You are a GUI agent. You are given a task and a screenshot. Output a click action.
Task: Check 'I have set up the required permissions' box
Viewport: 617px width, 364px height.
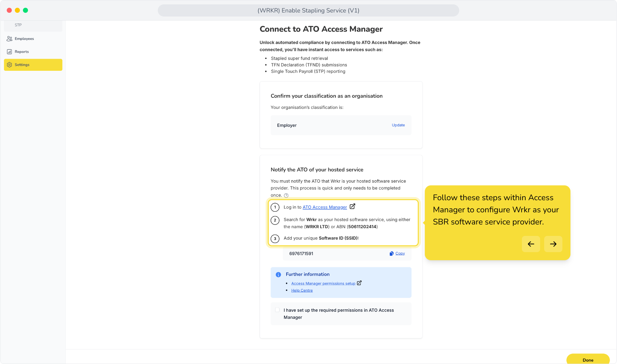click(277, 310)
